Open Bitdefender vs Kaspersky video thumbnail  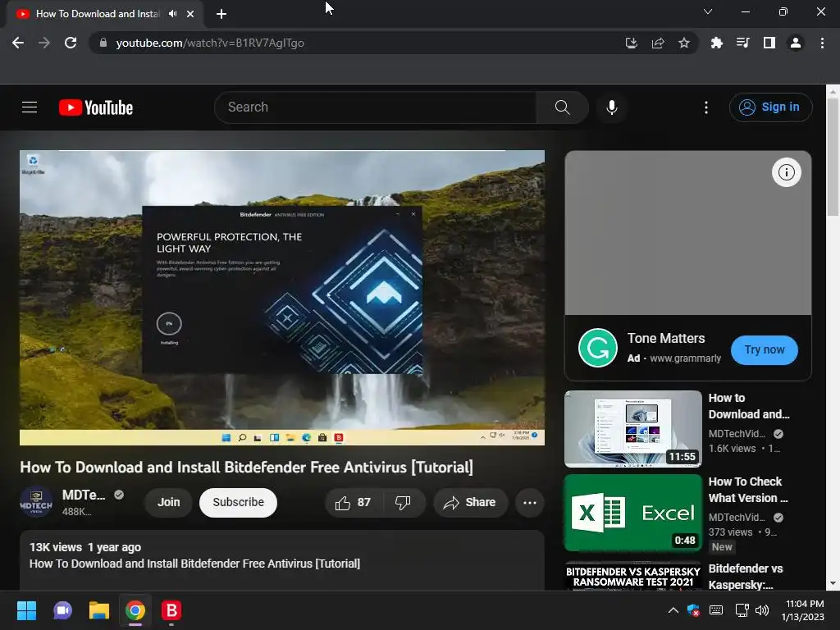point(632,576)
